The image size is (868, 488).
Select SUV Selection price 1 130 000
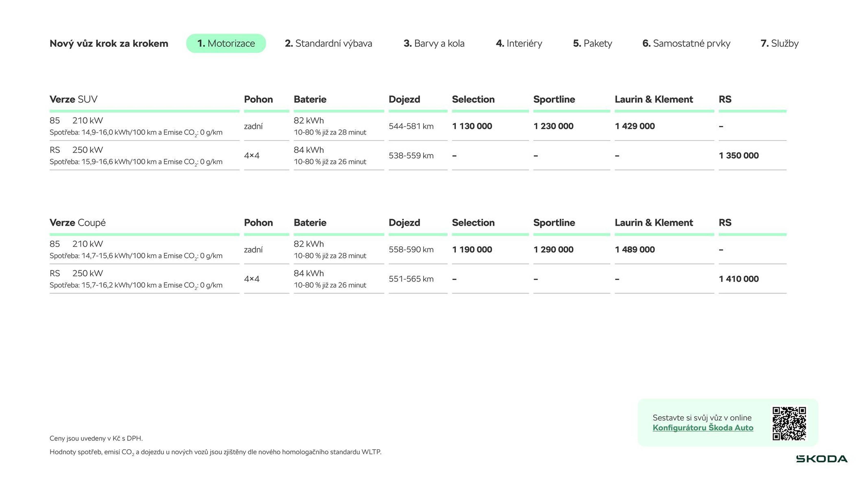click(472, 126)
